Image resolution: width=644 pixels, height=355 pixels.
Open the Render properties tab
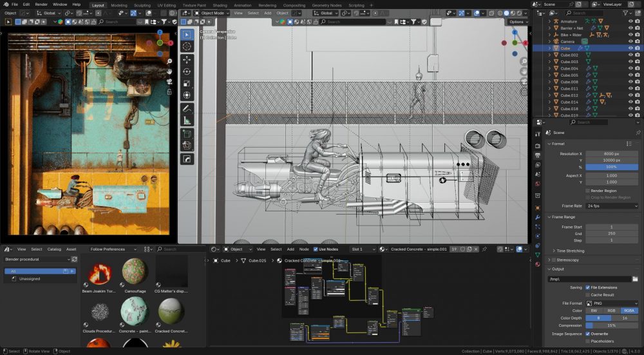click(x=538, y=146)
